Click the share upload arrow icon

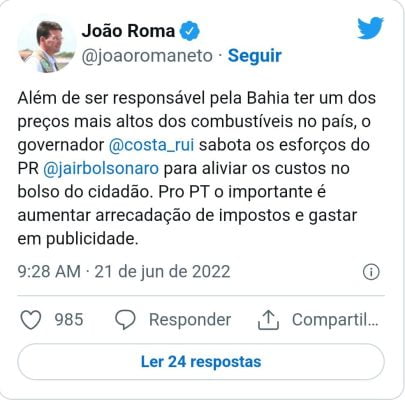click(x=268, y=320)
